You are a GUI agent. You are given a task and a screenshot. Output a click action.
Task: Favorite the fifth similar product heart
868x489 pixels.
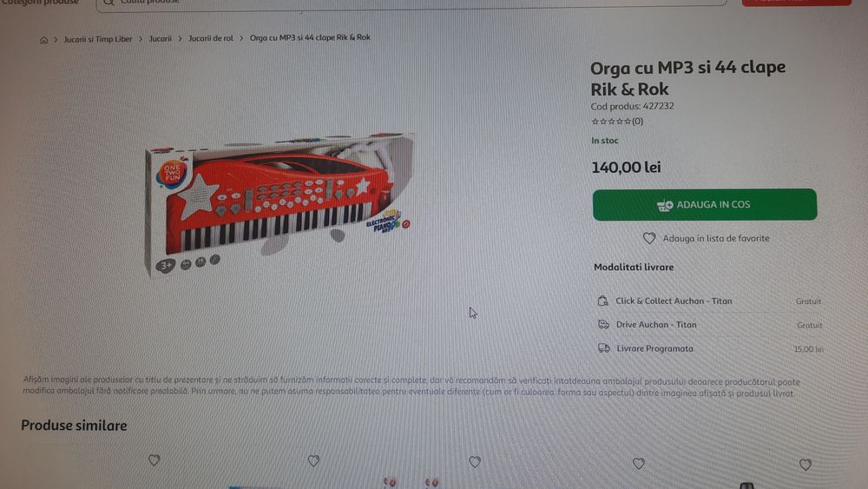[806, 466]
